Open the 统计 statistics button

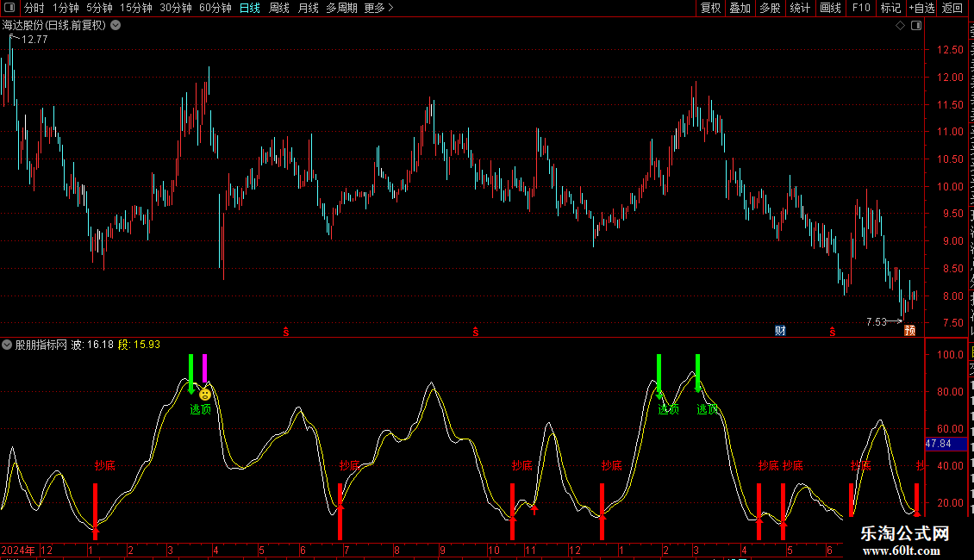tap(799, 8)
